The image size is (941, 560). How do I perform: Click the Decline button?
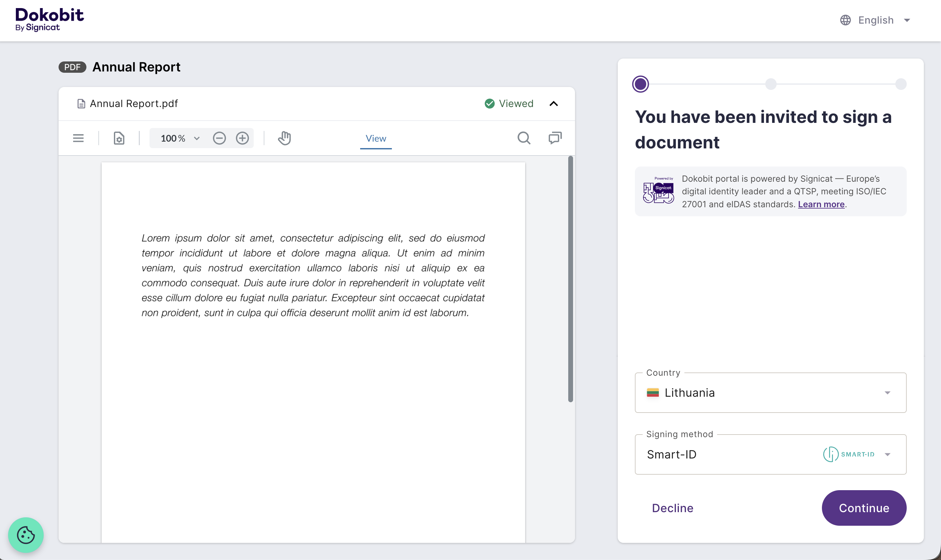672,508
